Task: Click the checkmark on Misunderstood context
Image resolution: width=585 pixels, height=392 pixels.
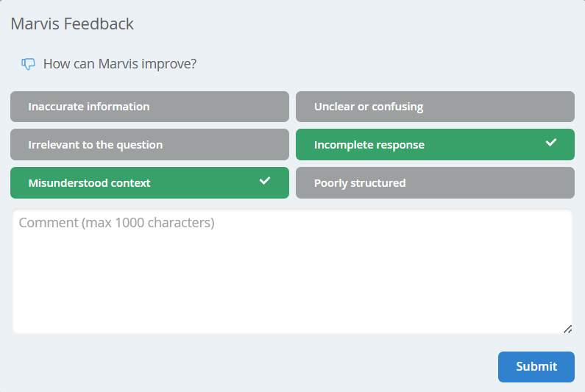Action: tap(265, 181)
